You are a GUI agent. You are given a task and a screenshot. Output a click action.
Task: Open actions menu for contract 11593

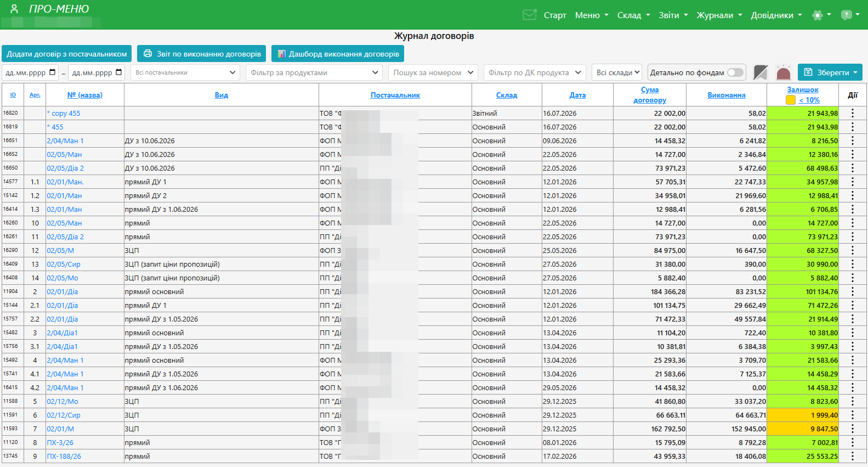(853, 429)
